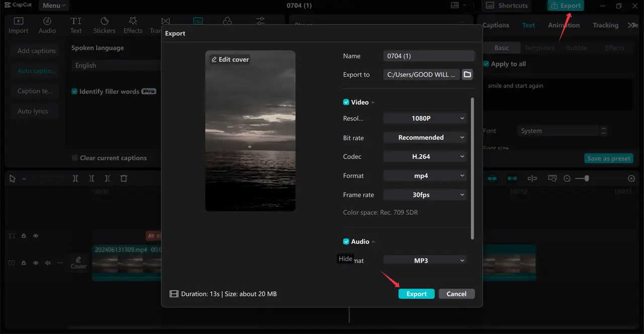Select the Templates sub-tab
Screen dimensions: 644x334
point(539,48)
